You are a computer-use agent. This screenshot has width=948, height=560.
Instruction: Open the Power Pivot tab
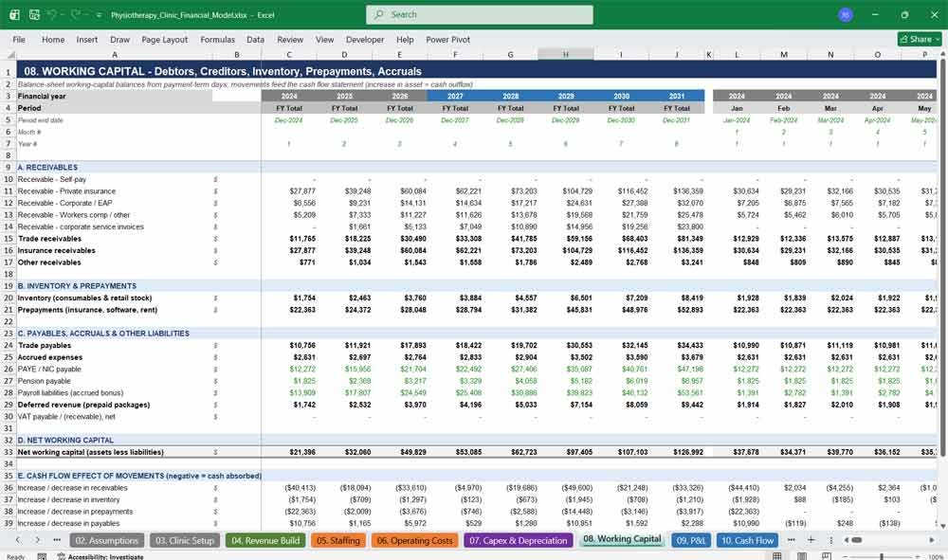(448, 39)
